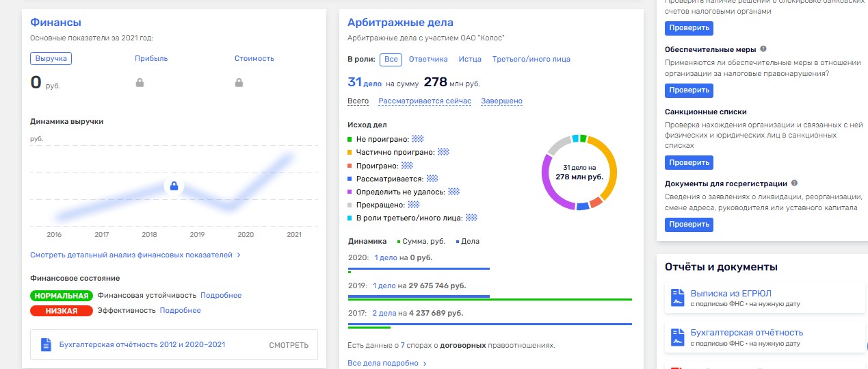Click orange Проиграно legend swatch
The width and height of the screenshot is (868, 369).
(350, 165)
